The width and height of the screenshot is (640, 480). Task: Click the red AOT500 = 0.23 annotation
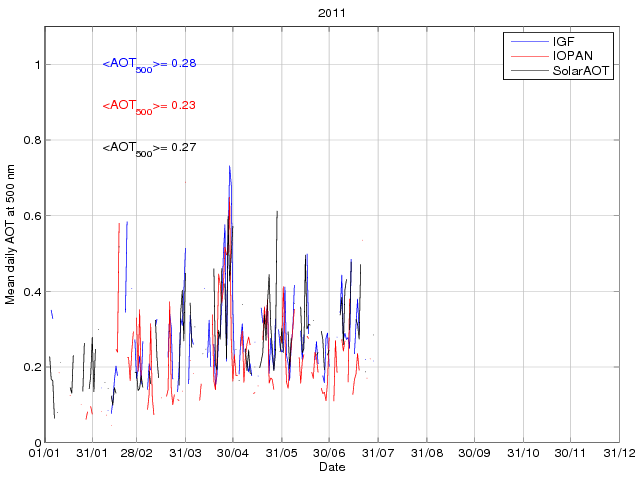click(149, 106)
